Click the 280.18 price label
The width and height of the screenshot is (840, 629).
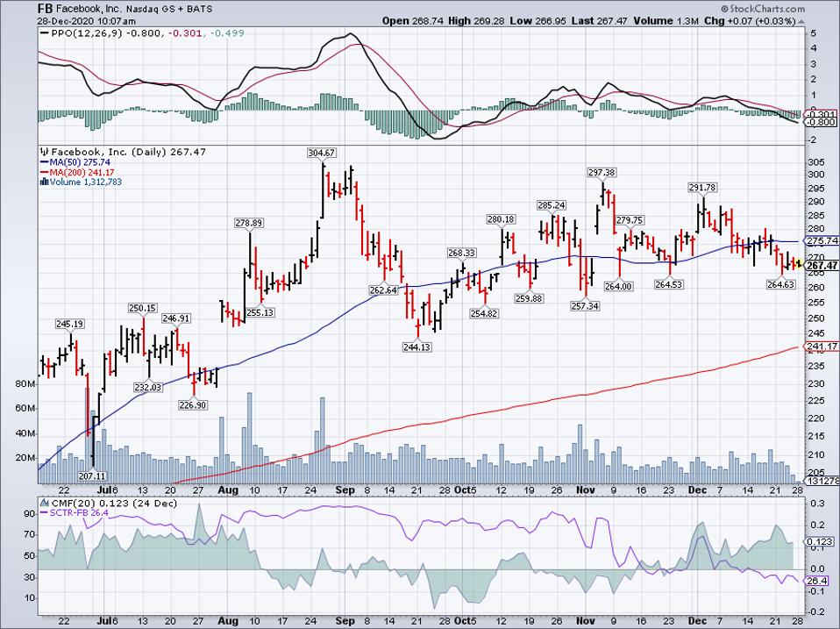[x=501, y=219]
